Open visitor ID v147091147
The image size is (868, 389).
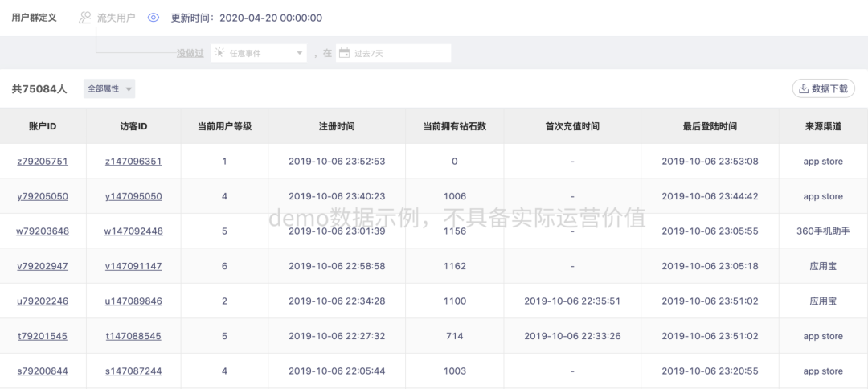(x=133, y=266)
